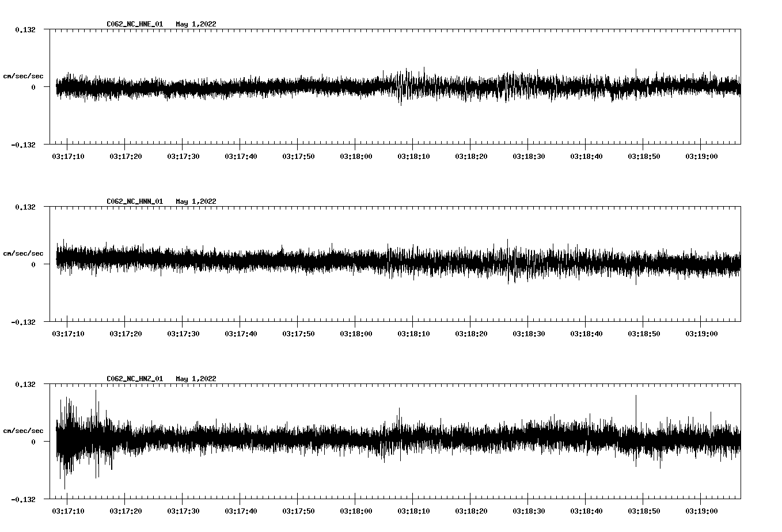Click the -0.132 lower limit on HNZ axis
Image resolution: width=782 pixels, height=532 pixels.
point(23,499)
